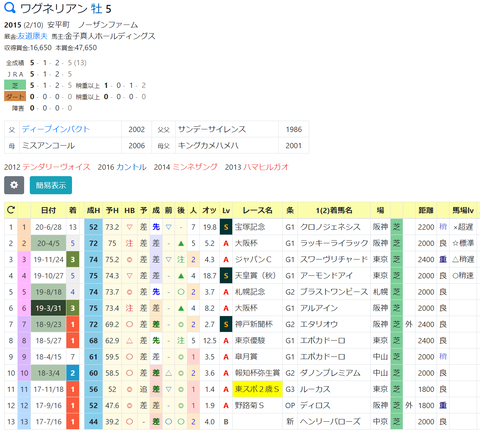
Task: Select race name ジャパンC
Action: [x=253, y=259]
